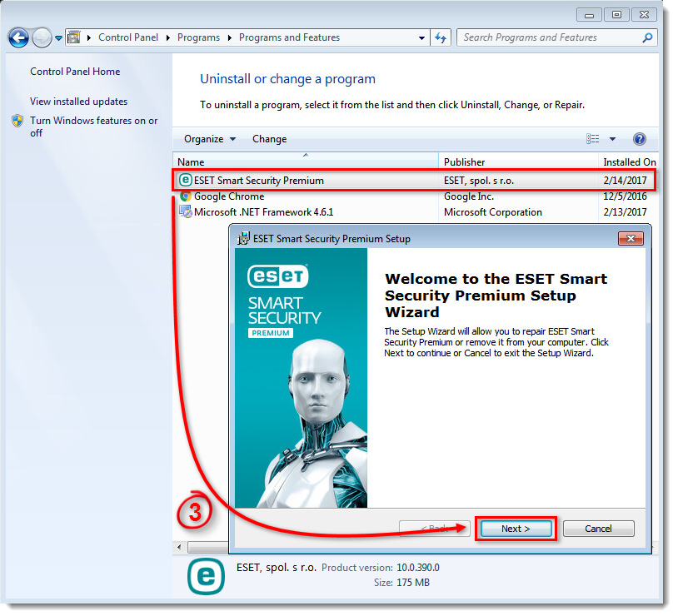Screen dimensions: 673x616
Task: Click Cancel in the ESET Setup wizard
Action: (x=598, y=529)
